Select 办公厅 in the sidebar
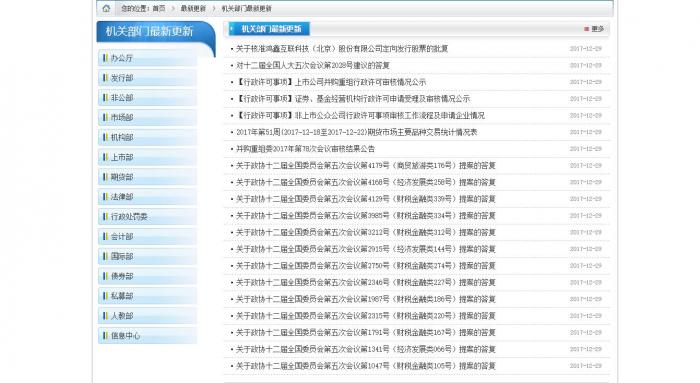Viewport: 700px width, 383px height. (x=147, y=58)
